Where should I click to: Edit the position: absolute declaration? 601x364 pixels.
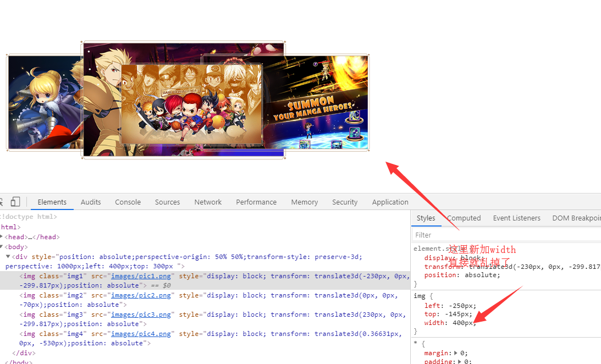point(462,275)
